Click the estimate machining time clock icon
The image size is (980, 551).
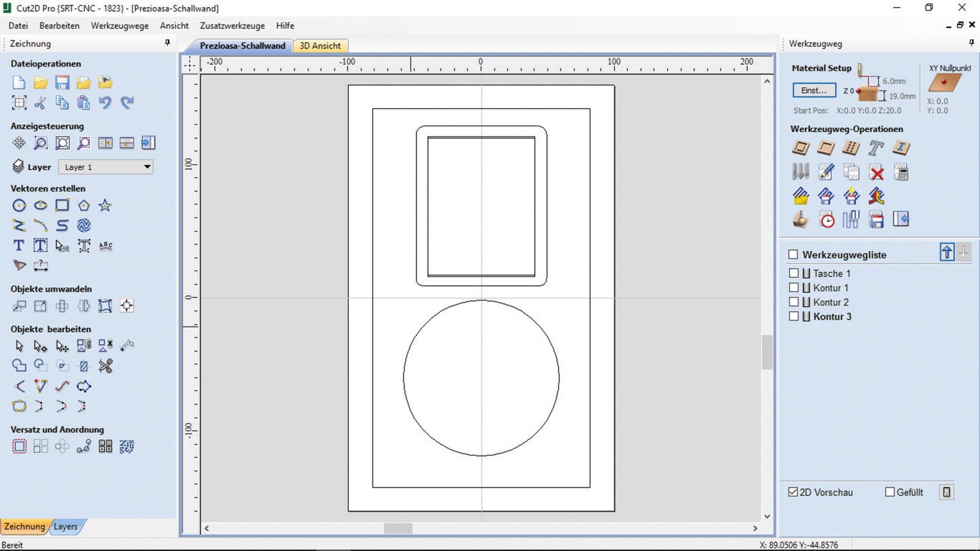pyautogui.click(x=826, y=220)
